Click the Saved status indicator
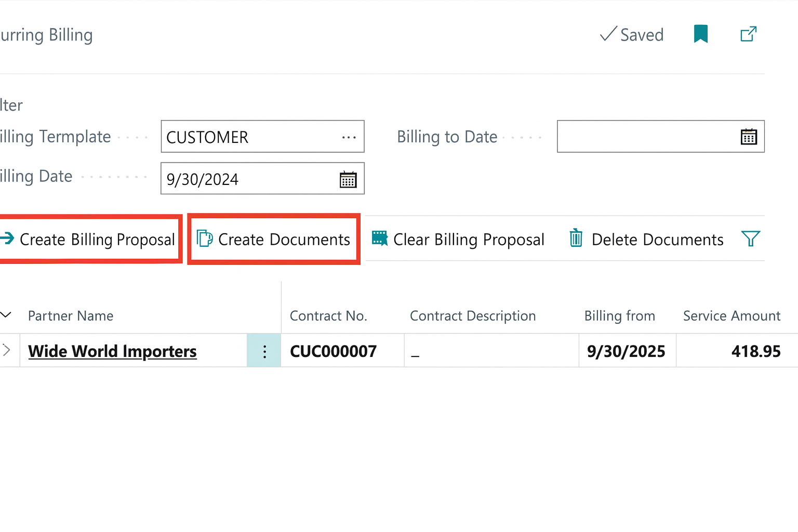The width and height of the screenshot is (798, 532). click(x=631, y=34)
